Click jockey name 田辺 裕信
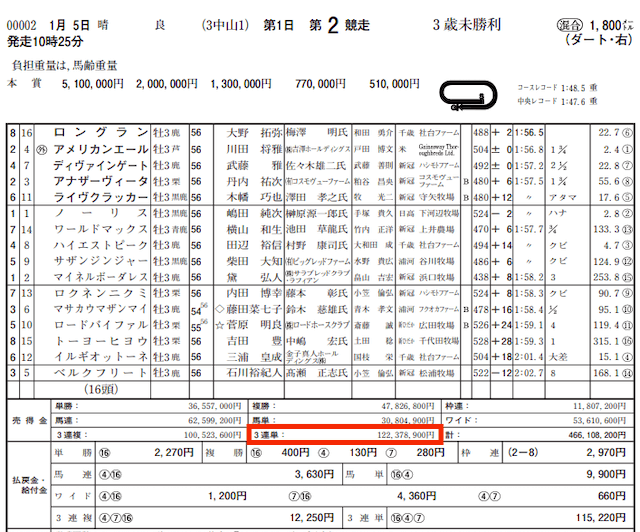 (x=254, y=245)
